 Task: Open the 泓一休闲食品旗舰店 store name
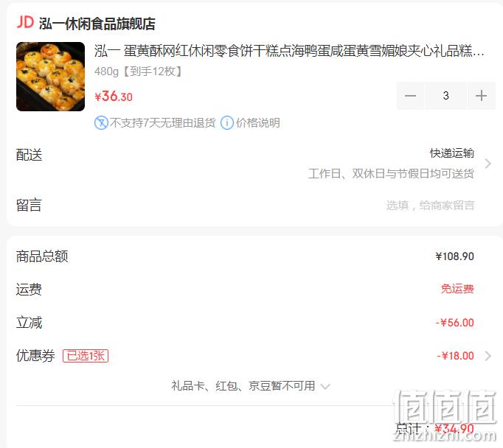tap(97, 24)
